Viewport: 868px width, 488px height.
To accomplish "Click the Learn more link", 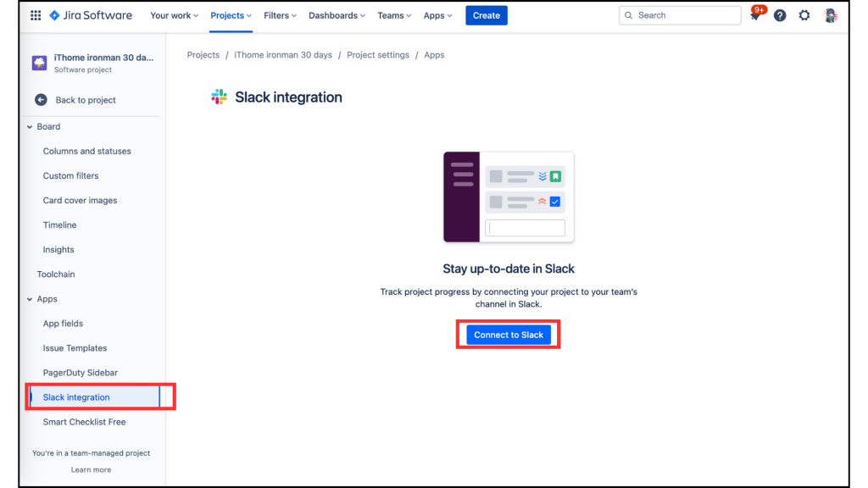I will (x=91, y=469).
